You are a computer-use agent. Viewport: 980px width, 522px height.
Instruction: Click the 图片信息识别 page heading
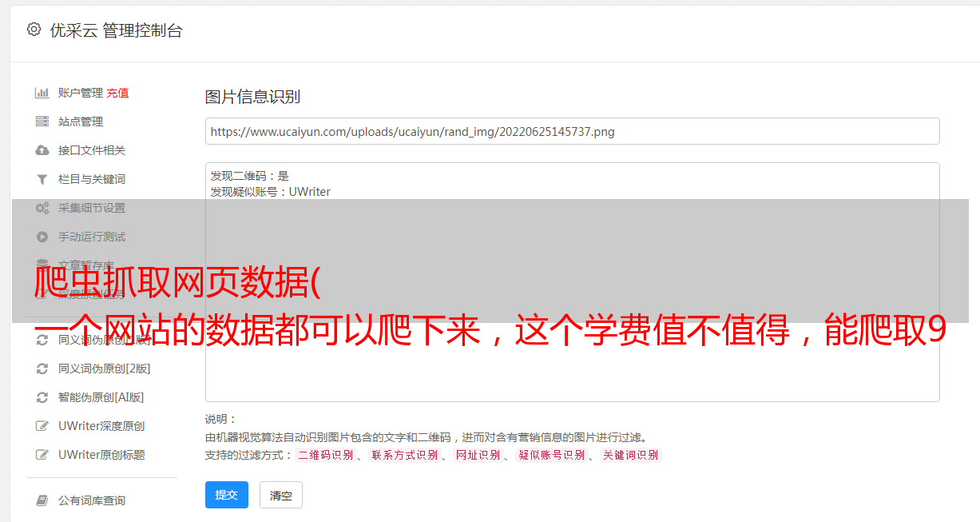252,97
